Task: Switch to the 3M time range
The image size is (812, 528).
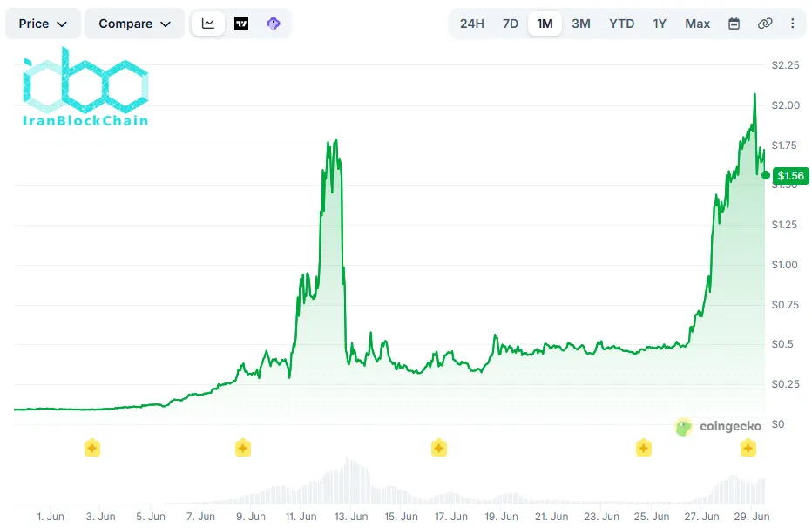Action: [x=581, y=24]
